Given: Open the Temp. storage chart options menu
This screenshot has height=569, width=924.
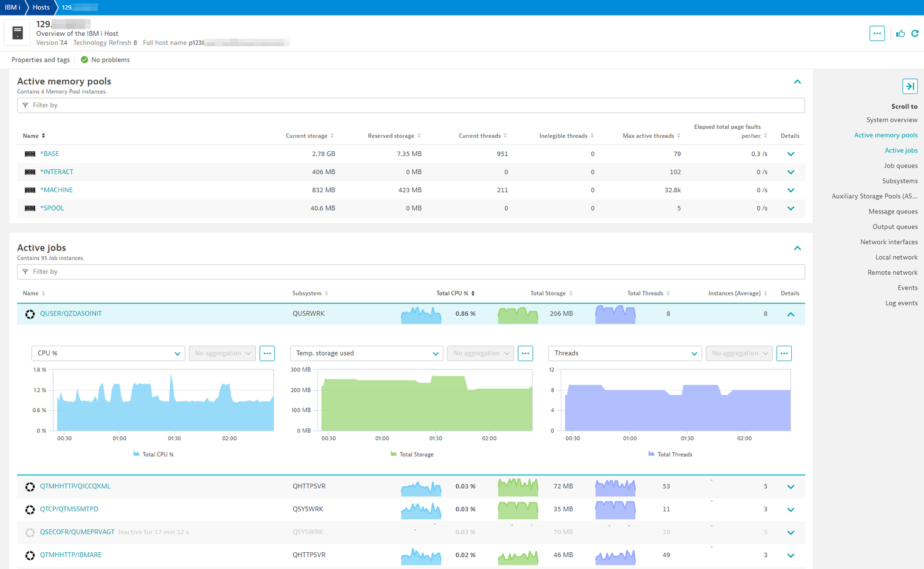Looking at the screenshot, I should point(525,353).
